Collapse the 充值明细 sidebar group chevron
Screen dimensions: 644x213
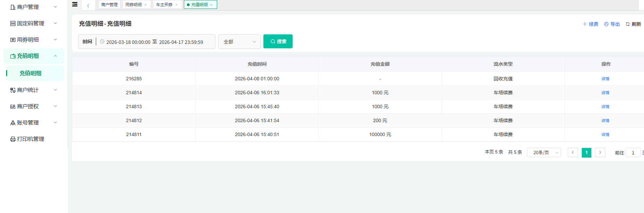coord(55,56)
